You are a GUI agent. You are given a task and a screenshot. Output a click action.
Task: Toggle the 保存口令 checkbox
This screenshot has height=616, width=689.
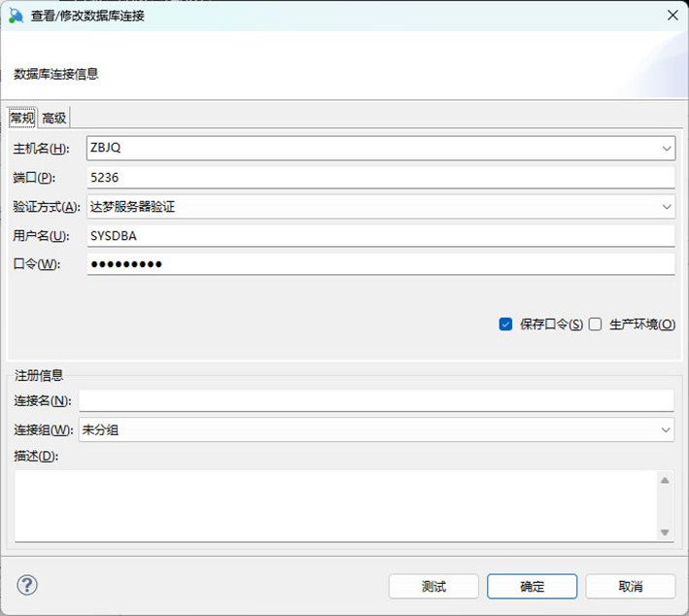(x=505, y=325)
